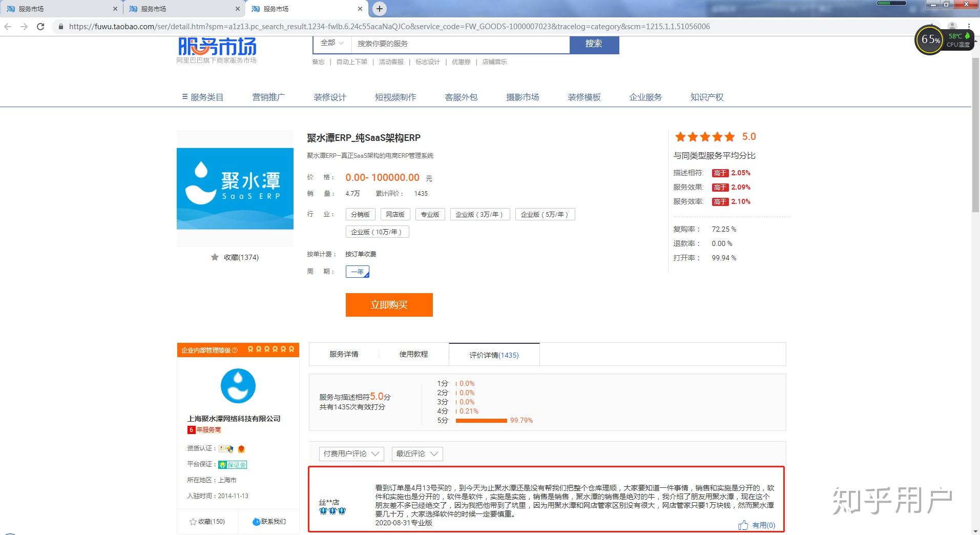Open the 客服外包 nav item
Image resolution: width=980 pixels, height=535 pixels.
pyautogui.click(x=461, y=97)
